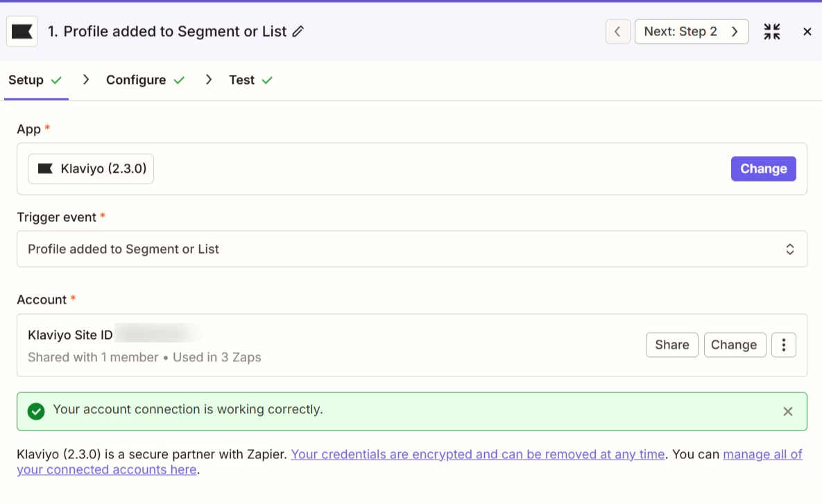This screenshot has width=822, height=504.
Task: Click the Configure tab green checkmark
Action: (179, 80)
